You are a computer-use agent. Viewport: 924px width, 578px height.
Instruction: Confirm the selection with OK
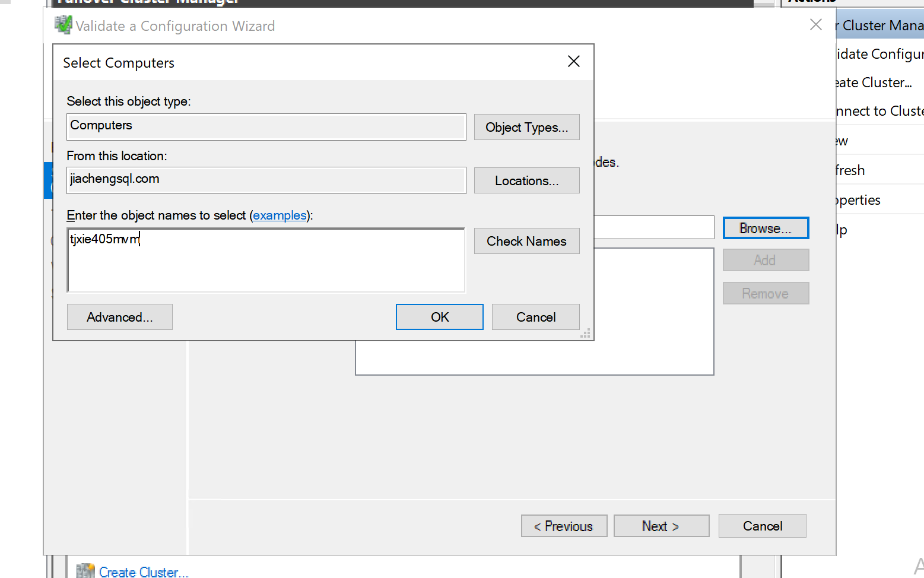click(x=439, y=317)
